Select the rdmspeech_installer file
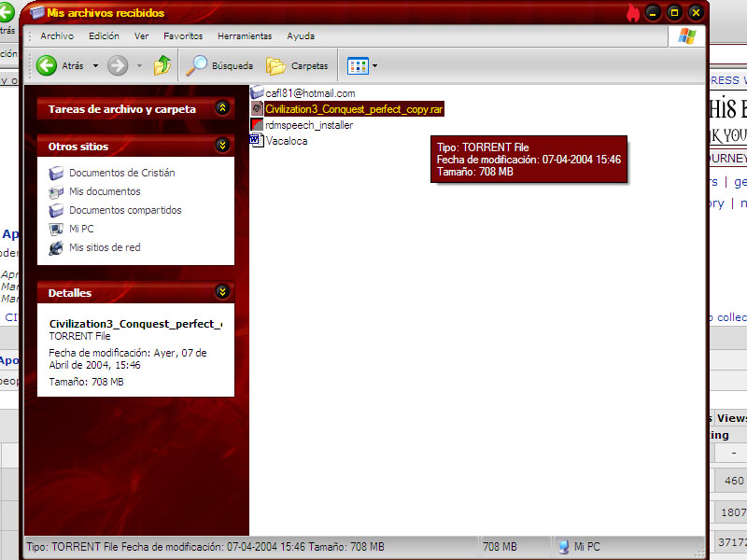 (308, 125)
